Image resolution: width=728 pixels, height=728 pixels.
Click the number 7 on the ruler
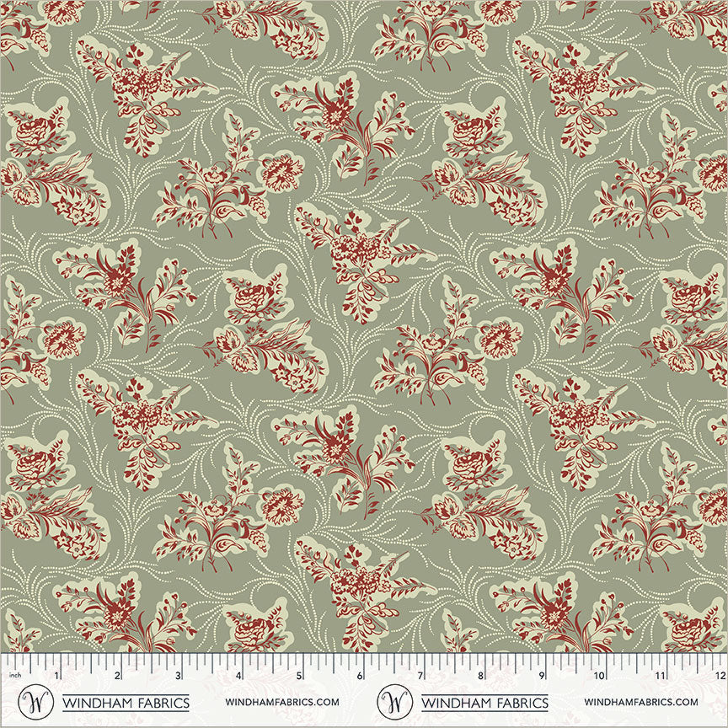pos(420,677)
